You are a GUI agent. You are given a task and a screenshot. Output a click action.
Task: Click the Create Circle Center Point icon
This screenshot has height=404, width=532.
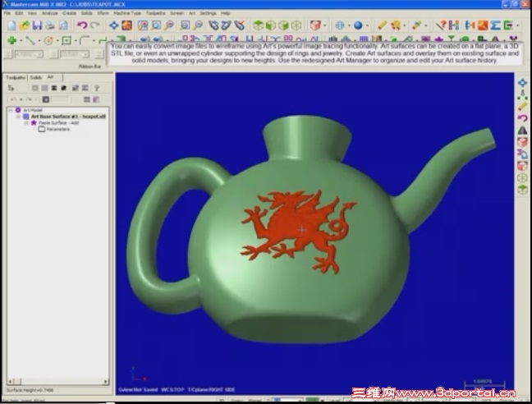pos(48,41)
